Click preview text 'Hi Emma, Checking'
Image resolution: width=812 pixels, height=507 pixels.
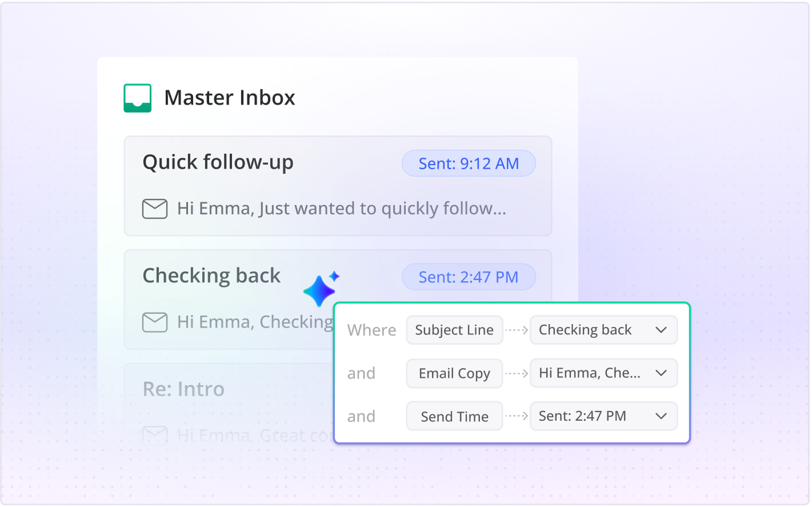pyautogui.click(x=255, y=322)
